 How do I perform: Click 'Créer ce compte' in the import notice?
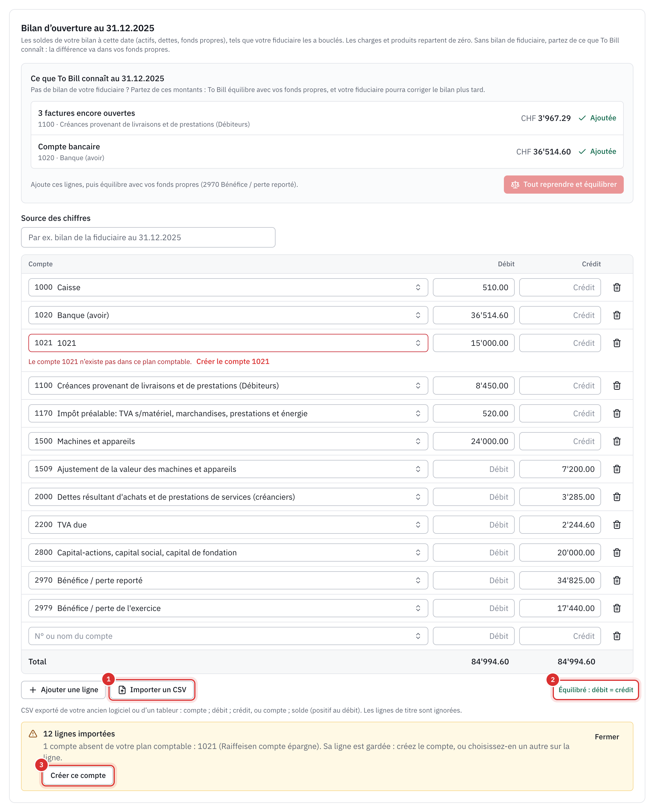click(x=78, y=775)
